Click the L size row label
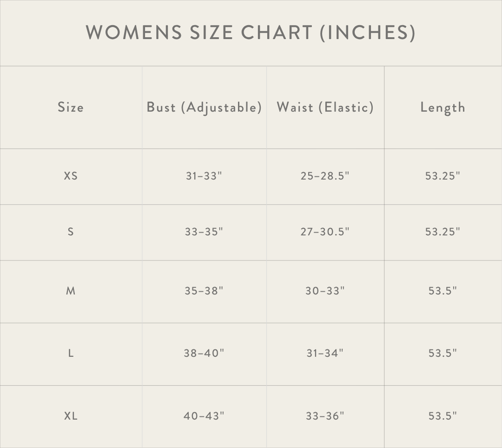The width and height of the screenshot is (502, 448). [x=71, y=353]
